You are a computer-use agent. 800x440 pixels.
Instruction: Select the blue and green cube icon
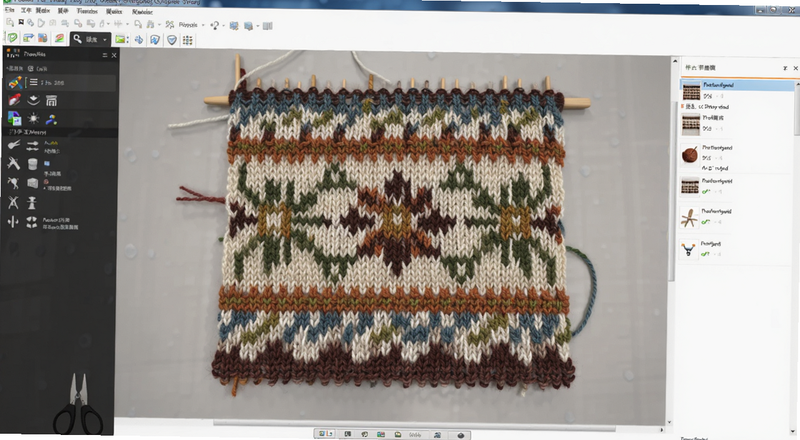[x=14, y=119]
